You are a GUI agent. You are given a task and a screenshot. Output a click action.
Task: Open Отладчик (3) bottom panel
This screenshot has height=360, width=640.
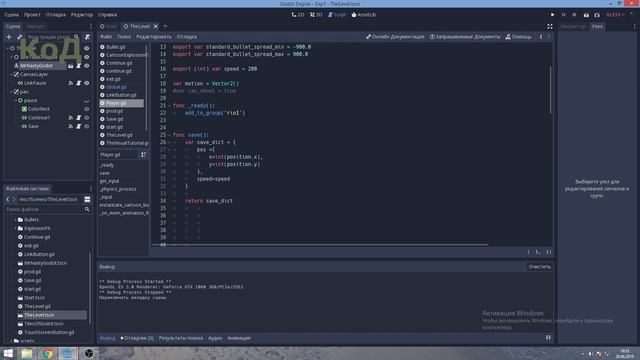(x=137, y=338)
